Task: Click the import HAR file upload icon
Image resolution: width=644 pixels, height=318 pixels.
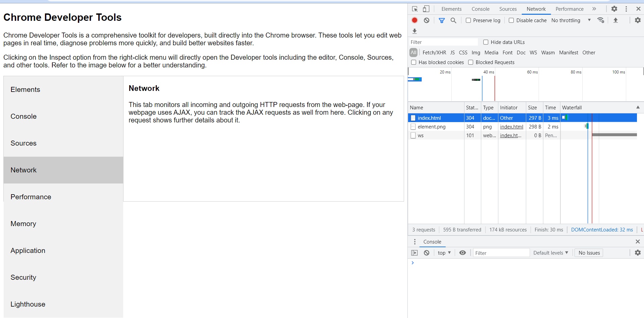Action: click(615, 20)
